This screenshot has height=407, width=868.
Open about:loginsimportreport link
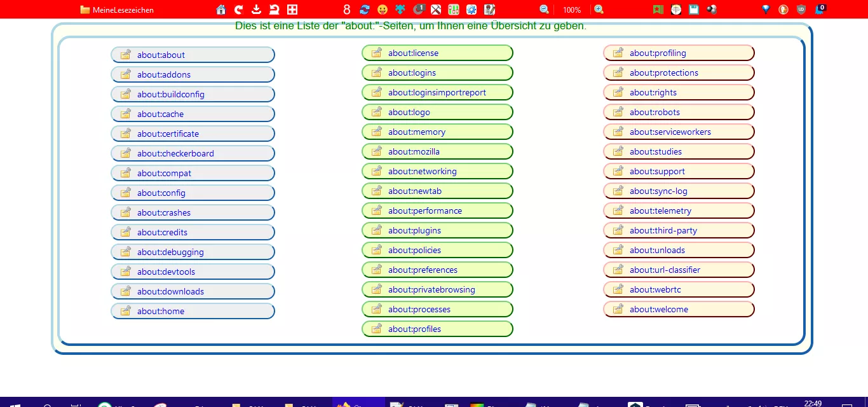[x=437, y=92]
